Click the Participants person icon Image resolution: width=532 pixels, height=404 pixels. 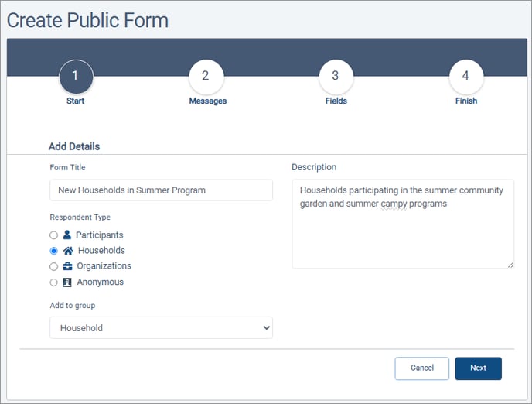tap(66, 235)
